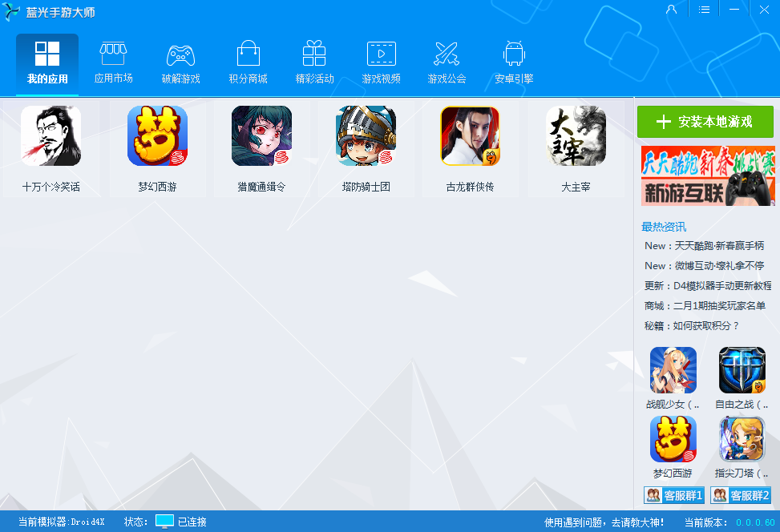The height and width of the screenshot is (532, 780).
Task: Click the user account icon in title bar
Action: (x=671, y=10)
